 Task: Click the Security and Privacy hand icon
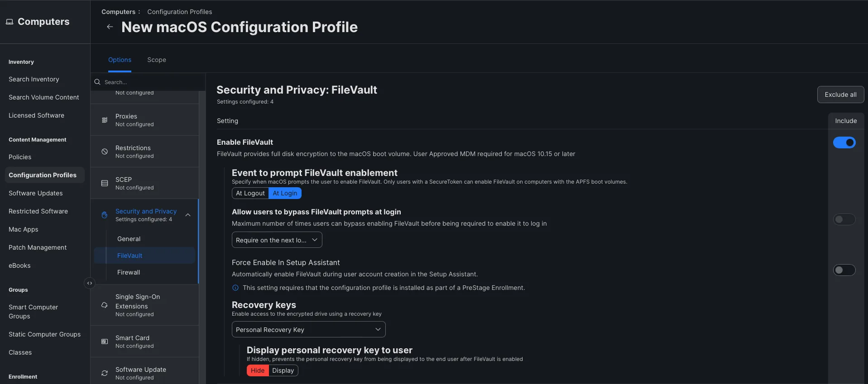(x=105, y=215)
